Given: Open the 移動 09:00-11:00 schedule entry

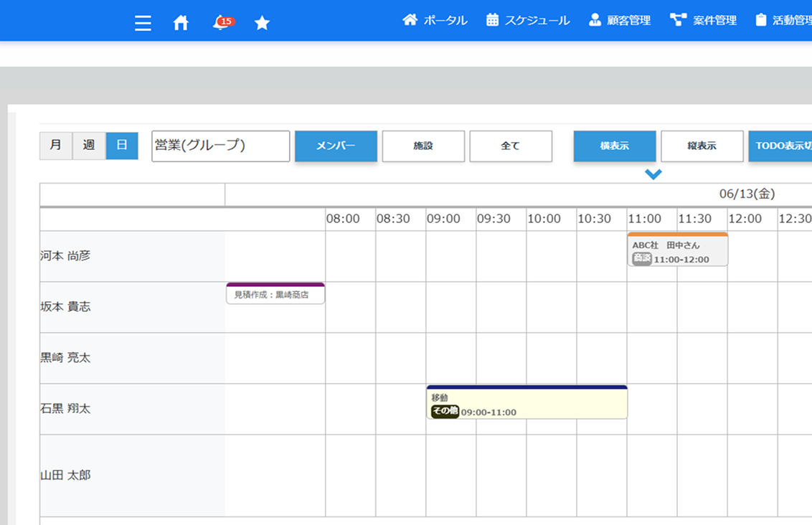Looking at the screenshot, I should pyautogui.click(x=527, y=403).
